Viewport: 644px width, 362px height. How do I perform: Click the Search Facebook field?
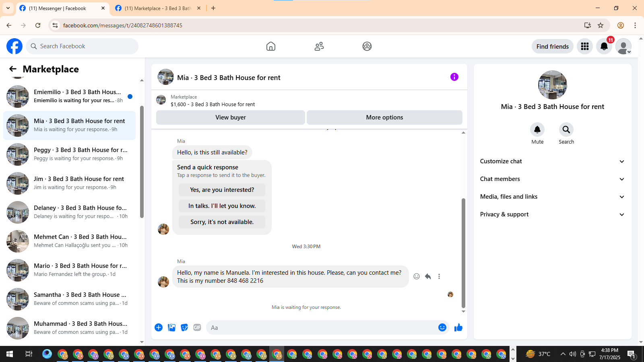tap(82, 46)
